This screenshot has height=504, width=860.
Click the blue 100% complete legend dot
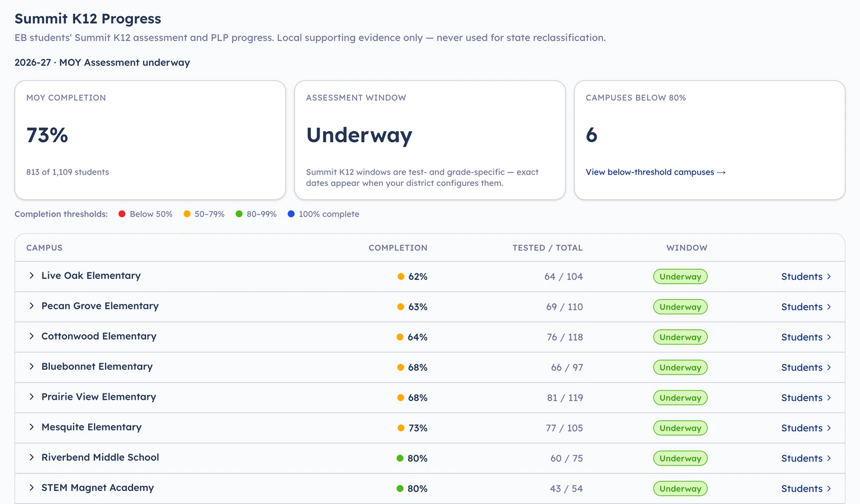[291, 214]
